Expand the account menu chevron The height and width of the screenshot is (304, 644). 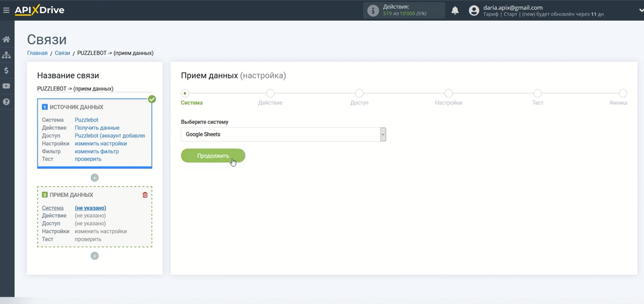click(x=641, y=10)
